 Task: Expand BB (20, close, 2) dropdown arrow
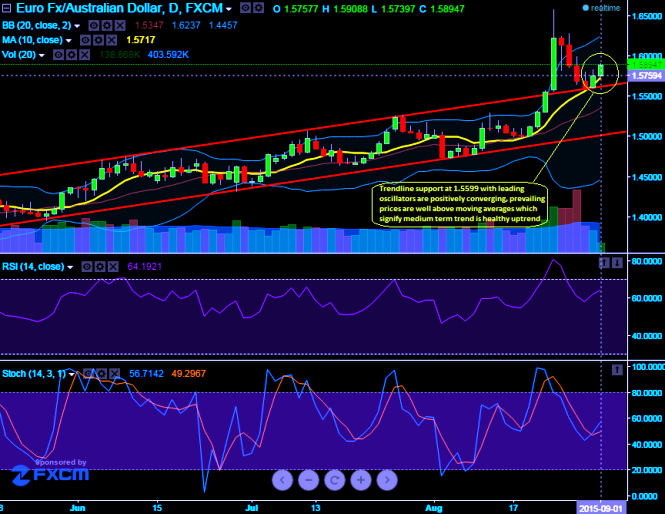tap(77, 26)
